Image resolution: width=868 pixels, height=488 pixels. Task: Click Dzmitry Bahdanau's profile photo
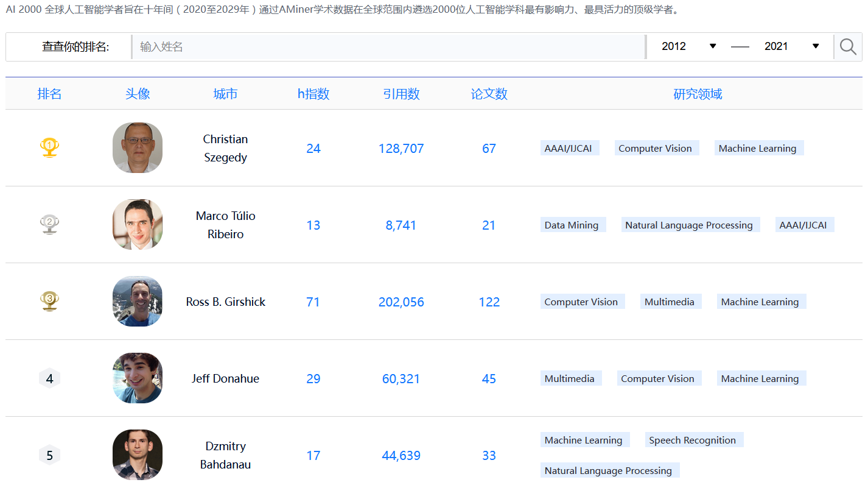(x=137, y=454)
